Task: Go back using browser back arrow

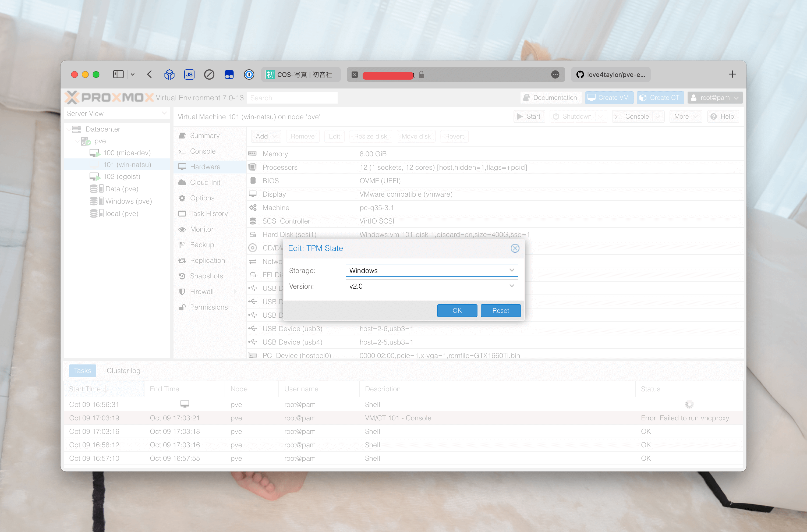Action: click(x=150, y=74)
